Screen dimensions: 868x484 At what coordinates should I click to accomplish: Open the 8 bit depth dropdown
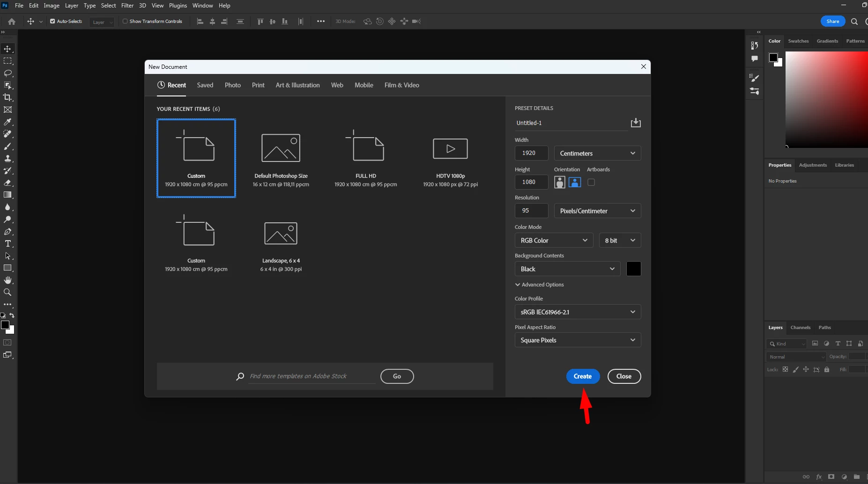(620, 241)
